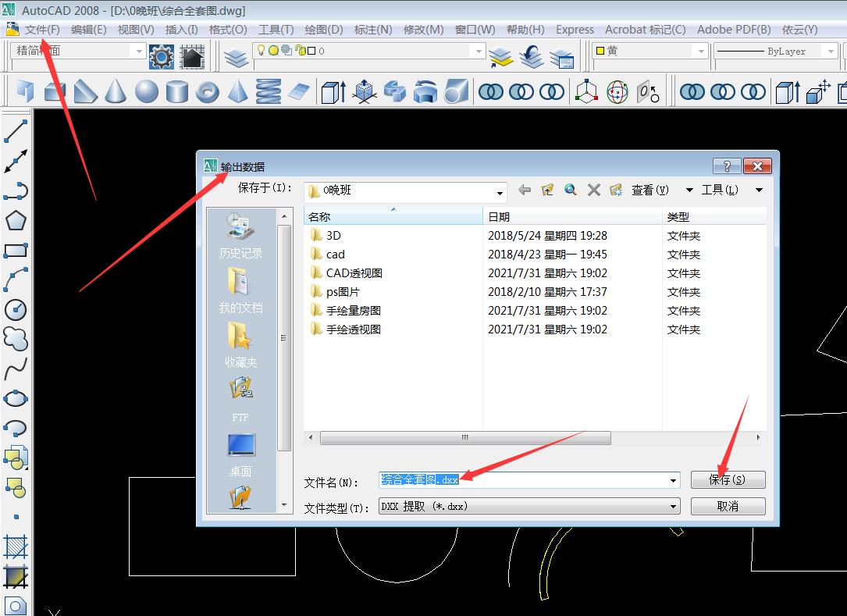Image resolution: width=847 pixels, height=616 pixels.
Task: Go back to previous folder in dialog
Action: 525,190
